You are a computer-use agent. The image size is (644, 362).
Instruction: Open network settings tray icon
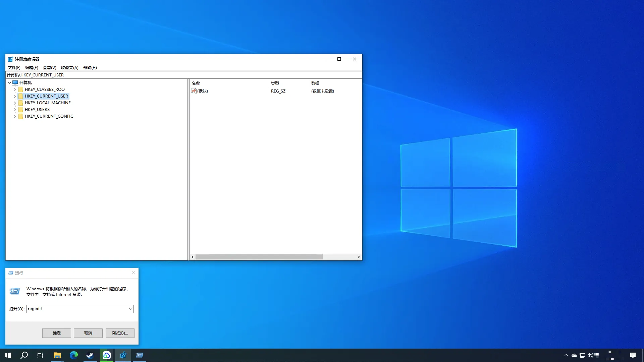click(x=582, y=355)
